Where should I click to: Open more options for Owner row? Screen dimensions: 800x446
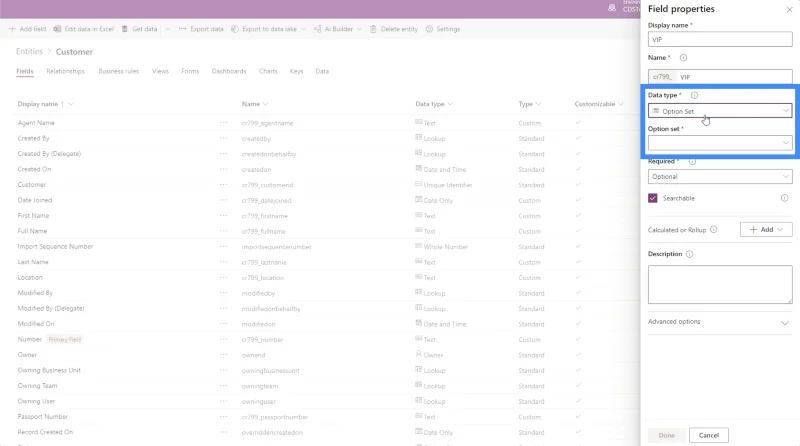point(223,355)
